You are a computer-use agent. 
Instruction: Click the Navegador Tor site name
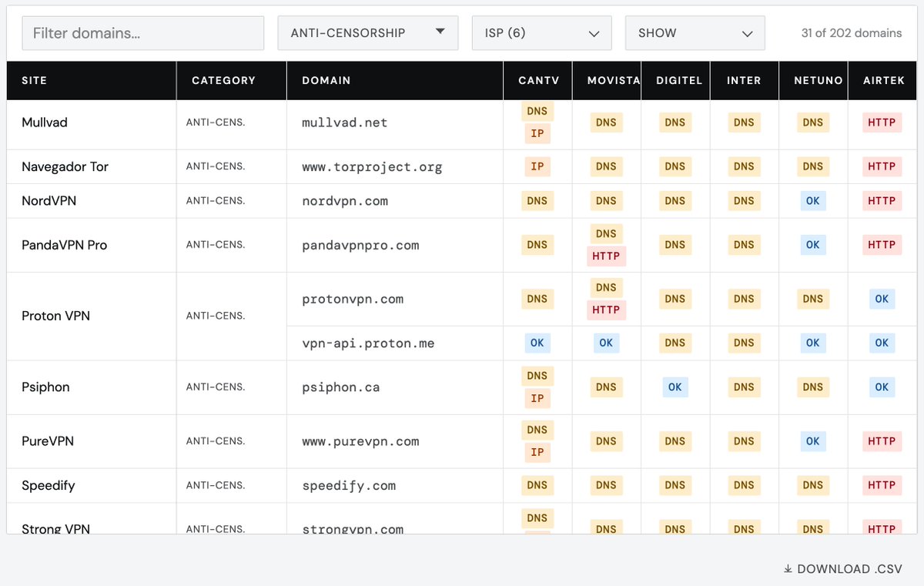click(65, 167)
